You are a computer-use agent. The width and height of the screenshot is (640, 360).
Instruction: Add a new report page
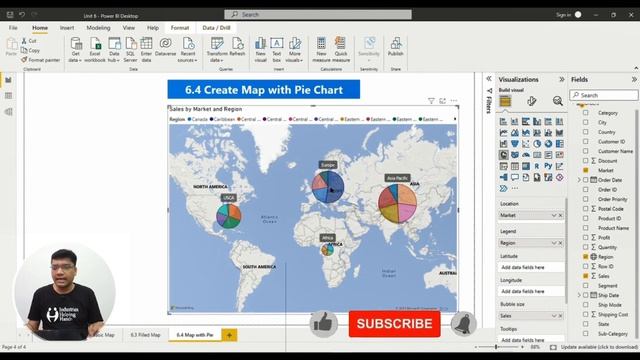229,335
